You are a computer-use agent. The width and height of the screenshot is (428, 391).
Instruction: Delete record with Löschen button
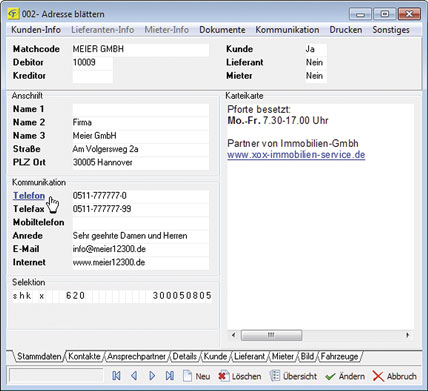click(239, 376)
